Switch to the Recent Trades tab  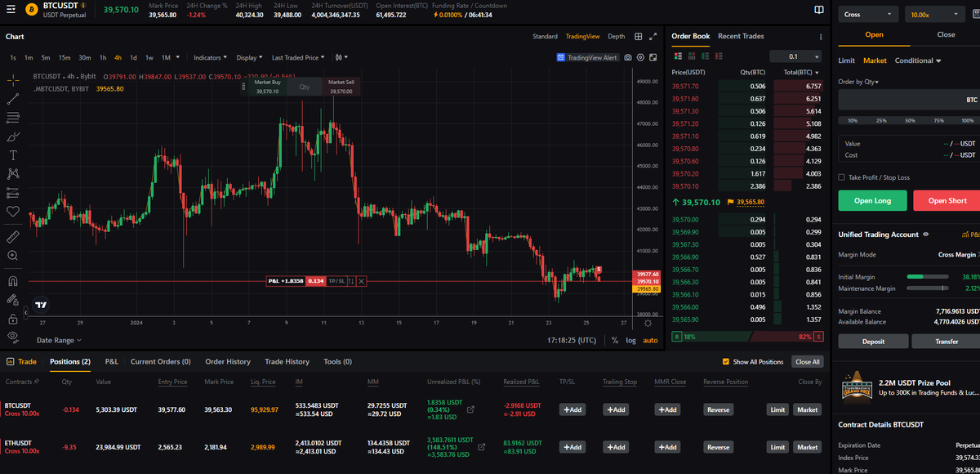(x=741, y=36)
